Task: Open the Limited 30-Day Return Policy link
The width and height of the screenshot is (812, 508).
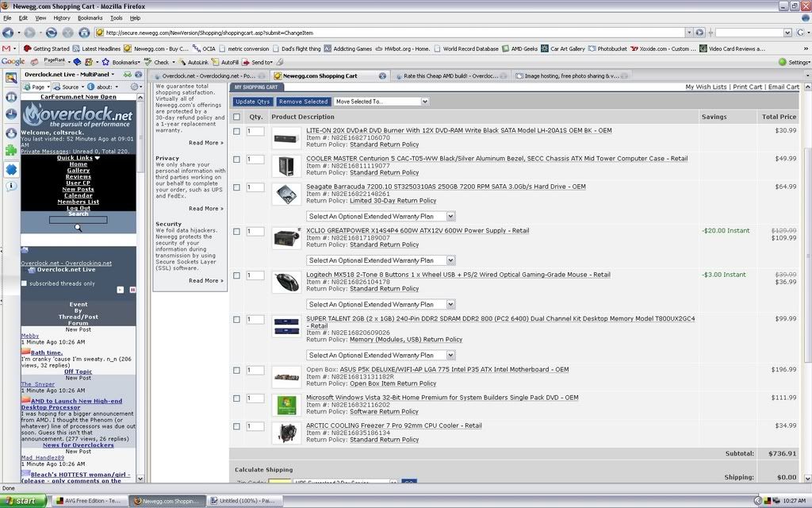Action: 393,201
